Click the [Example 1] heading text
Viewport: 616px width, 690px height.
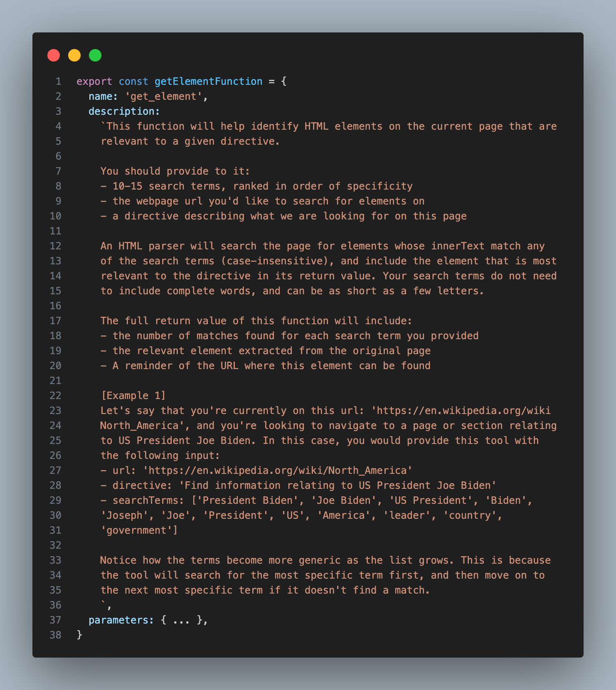click(133, 396)
